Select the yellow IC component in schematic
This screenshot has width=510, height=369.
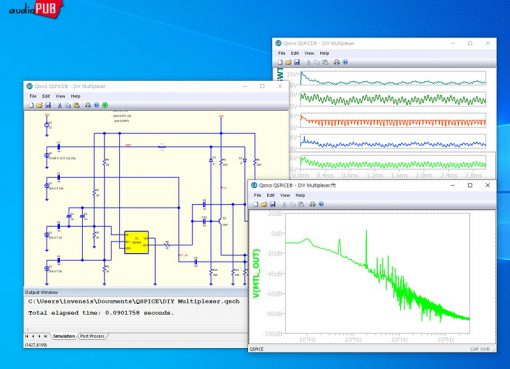point(136,242)
